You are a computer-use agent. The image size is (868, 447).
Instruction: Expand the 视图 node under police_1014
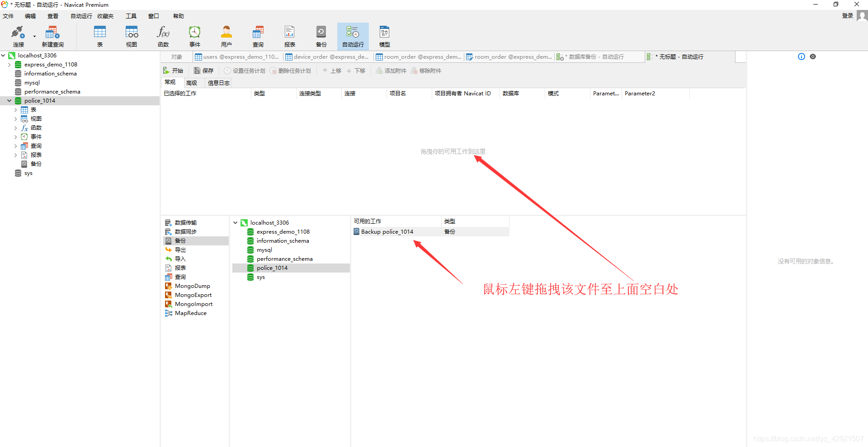[x=15, y=119]
